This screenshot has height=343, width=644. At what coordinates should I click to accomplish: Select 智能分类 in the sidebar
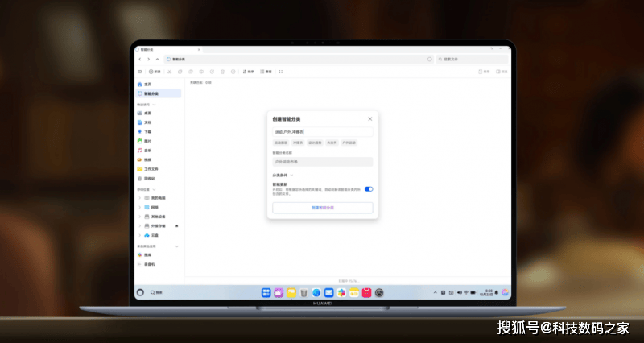tap(151, 94)
